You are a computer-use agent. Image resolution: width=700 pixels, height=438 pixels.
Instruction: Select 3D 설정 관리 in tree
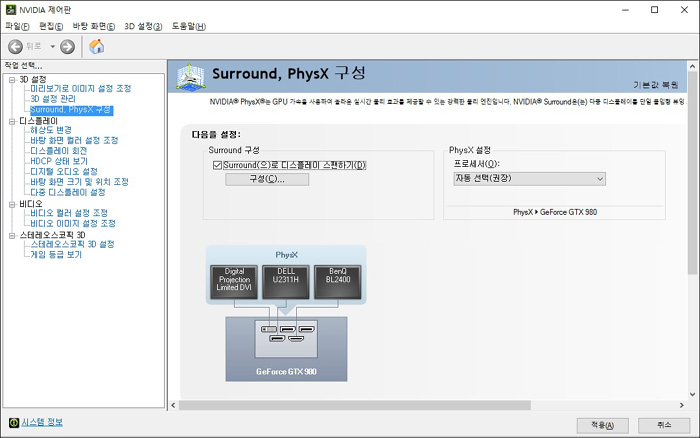pyautogui.click(x=53, y=99)
